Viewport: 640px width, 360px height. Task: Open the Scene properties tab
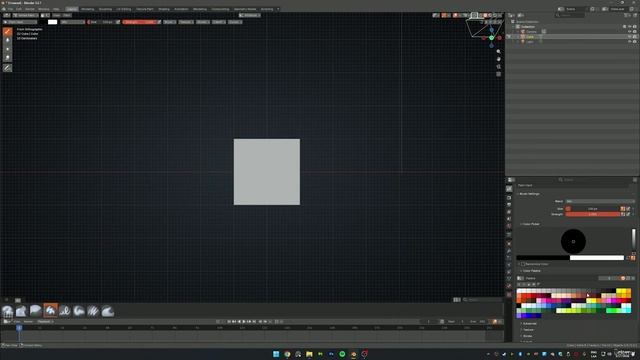509,219
